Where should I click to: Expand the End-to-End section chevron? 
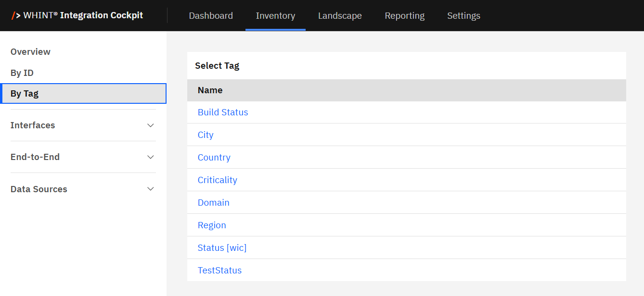click(x=151, y=157)
